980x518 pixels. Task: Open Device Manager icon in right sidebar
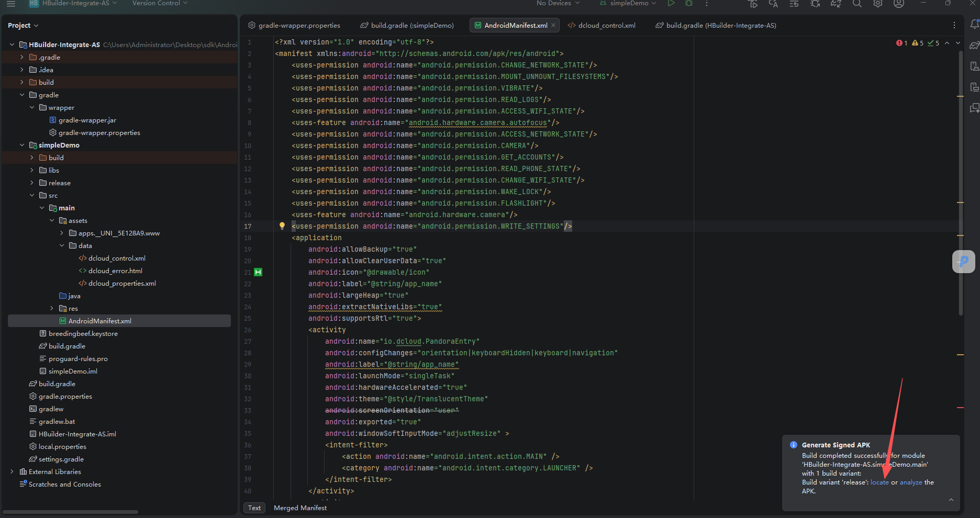[x=974, y=66]
